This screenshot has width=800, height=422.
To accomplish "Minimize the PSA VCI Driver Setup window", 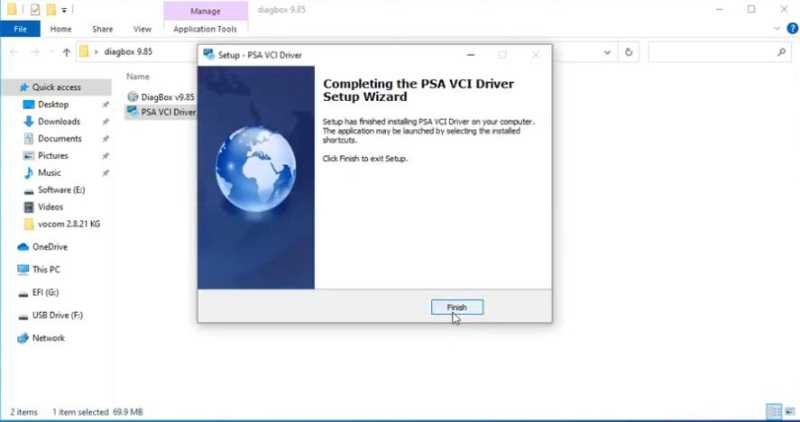I will (x=470, y=55).
